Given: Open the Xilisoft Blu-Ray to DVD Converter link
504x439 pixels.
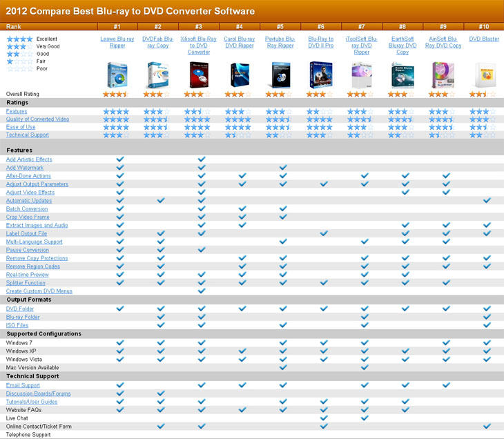Looking at the screenshot, I should tap(199, 46).
